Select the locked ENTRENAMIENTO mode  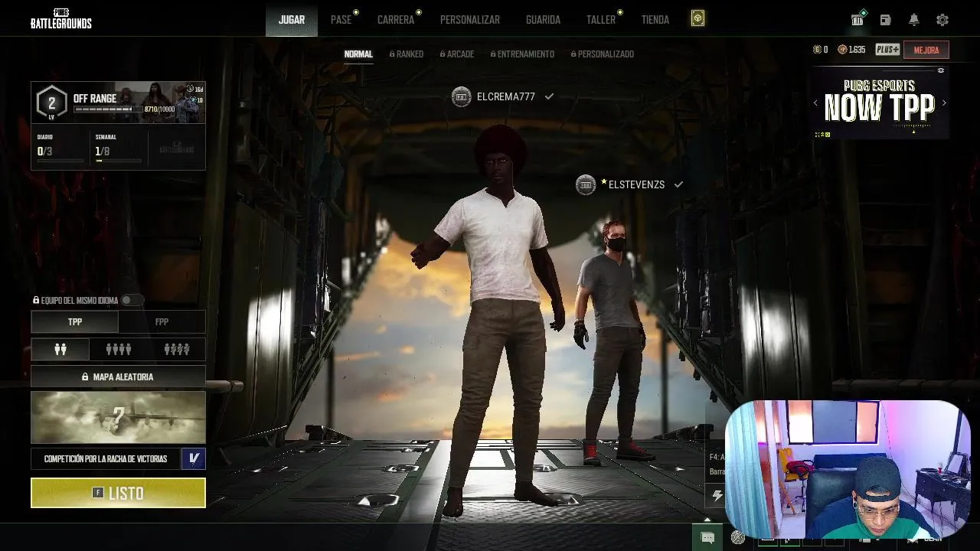522,54
